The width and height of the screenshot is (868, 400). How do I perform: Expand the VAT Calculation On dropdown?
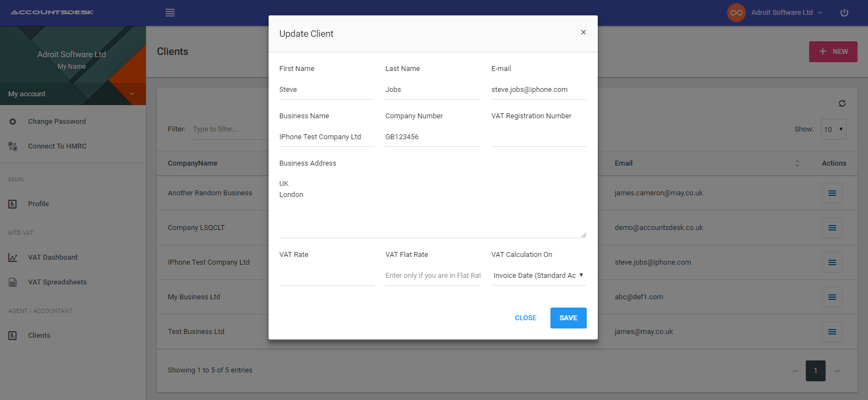pyautogui.click(x=538, y=276)
